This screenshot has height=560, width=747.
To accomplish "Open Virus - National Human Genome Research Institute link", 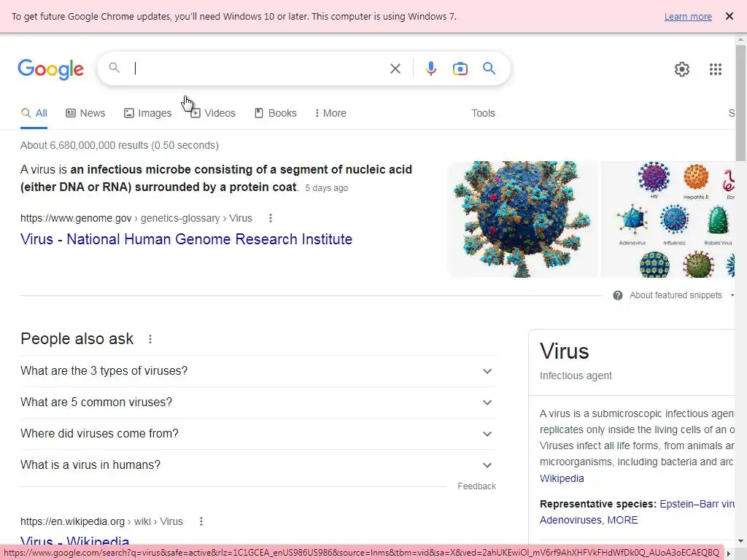I will (x=186, y=239).
